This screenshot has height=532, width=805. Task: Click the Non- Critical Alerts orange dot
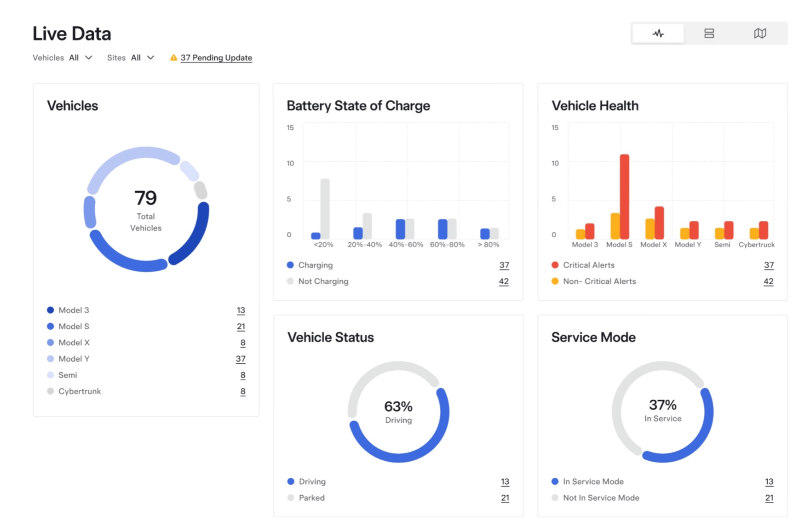click(x=555, y=281)
